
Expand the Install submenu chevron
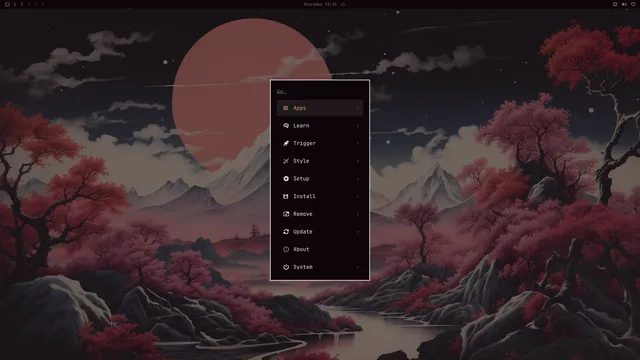[358, 196]
